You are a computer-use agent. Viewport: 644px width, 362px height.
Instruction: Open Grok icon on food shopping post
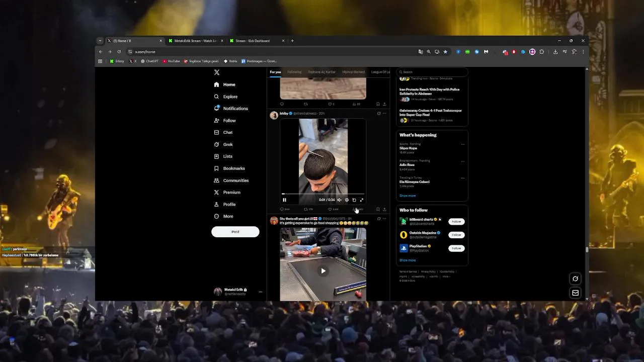379,219
